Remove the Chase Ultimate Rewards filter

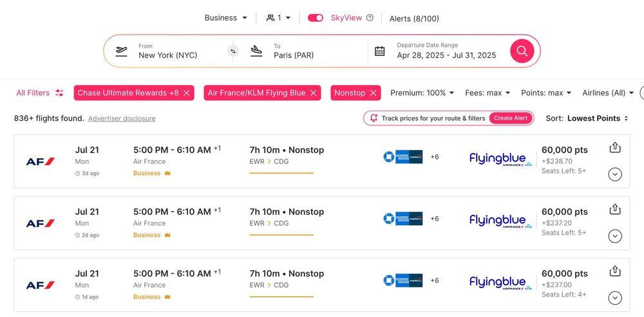tap(187, 93)
